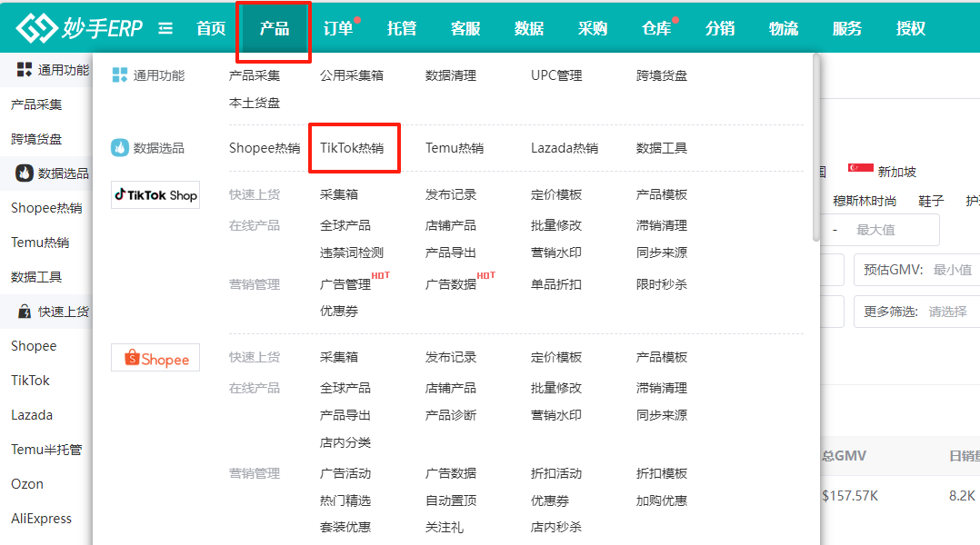Select Shopee热销 in the left sidebar

click(46, 208)
